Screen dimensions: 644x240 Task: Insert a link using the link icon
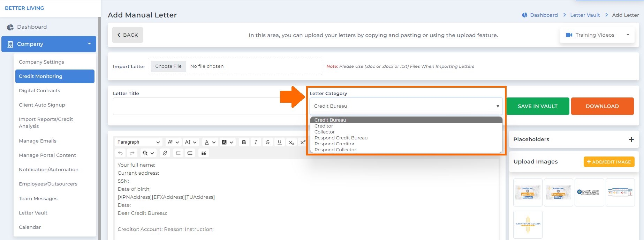point(165,153)
